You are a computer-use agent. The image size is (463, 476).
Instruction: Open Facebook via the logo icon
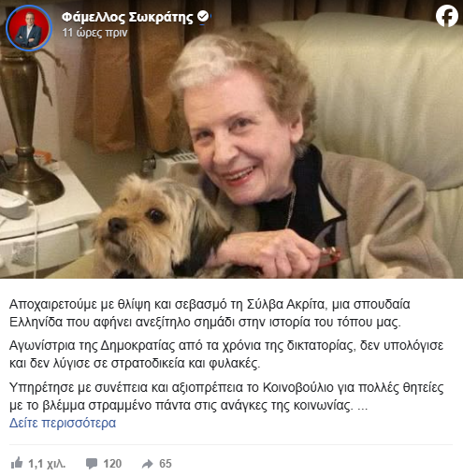click(447, 16)
